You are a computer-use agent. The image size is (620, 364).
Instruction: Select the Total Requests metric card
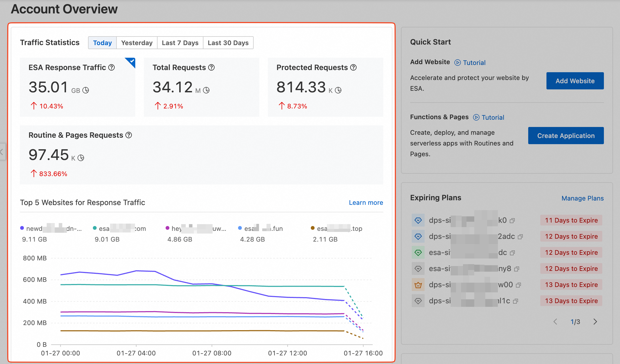[x=201, y=87]
